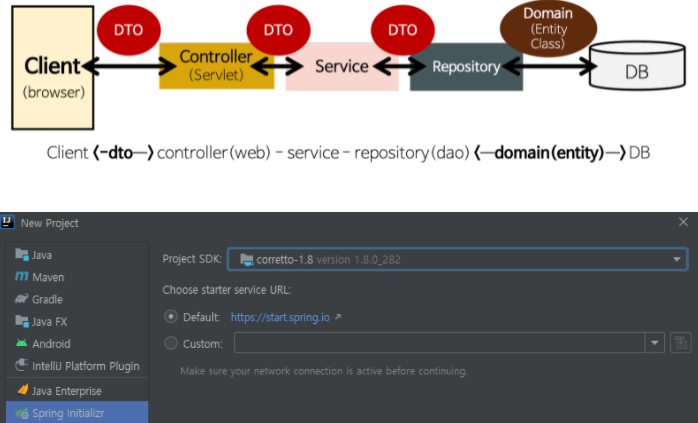
Task: Click the Client (browser) box in diagram
Action: pyautogui.click(x=53, y=68)
